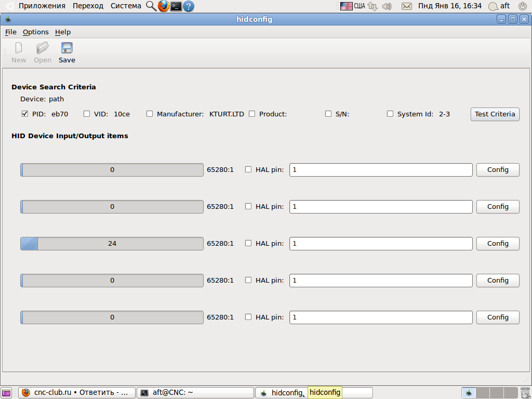Open the Система menu
Image resolution: width=532 pixels, height=399 pixels.
point(126,6)
